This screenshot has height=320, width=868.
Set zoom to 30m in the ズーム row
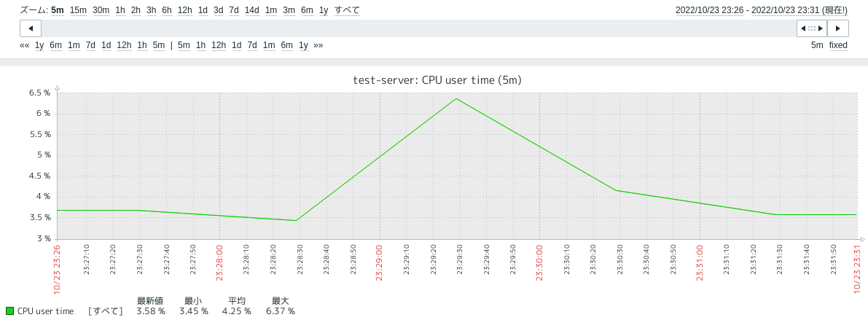coord(101,10)
